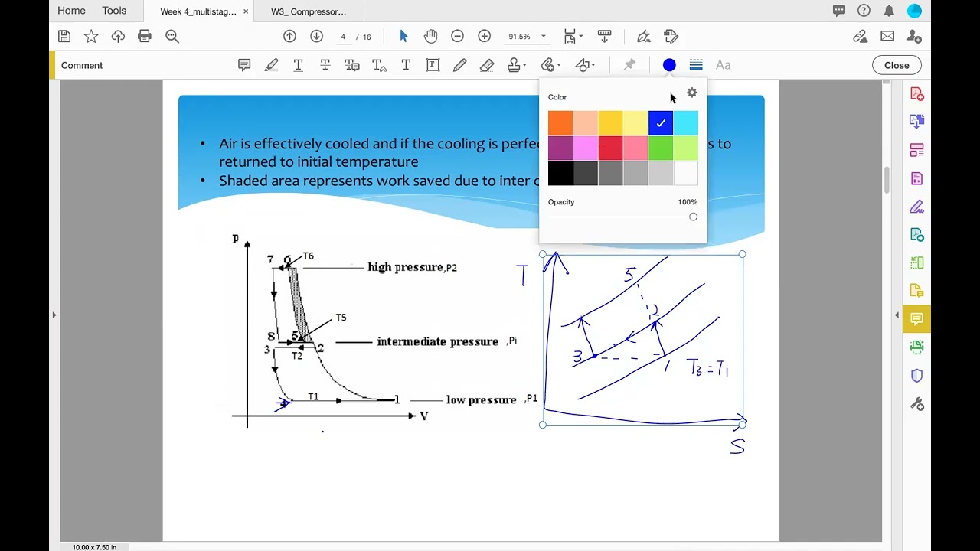
Task: Click the page number field
Action: click(344, 37)
